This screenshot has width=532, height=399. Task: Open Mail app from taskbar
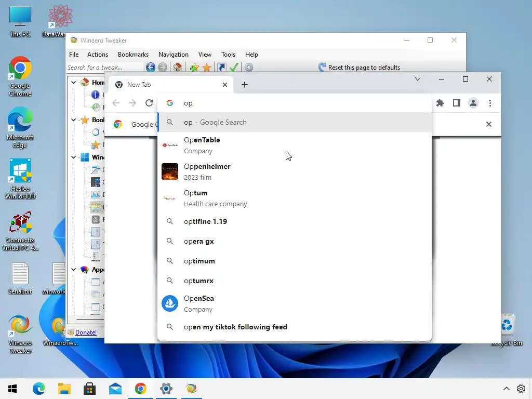coord(115,389)
